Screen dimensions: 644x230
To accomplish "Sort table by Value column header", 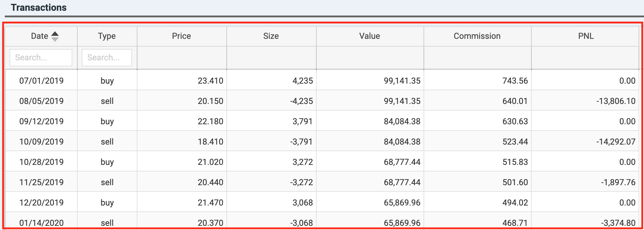I will pyautogui.click(x=370, y=36).
